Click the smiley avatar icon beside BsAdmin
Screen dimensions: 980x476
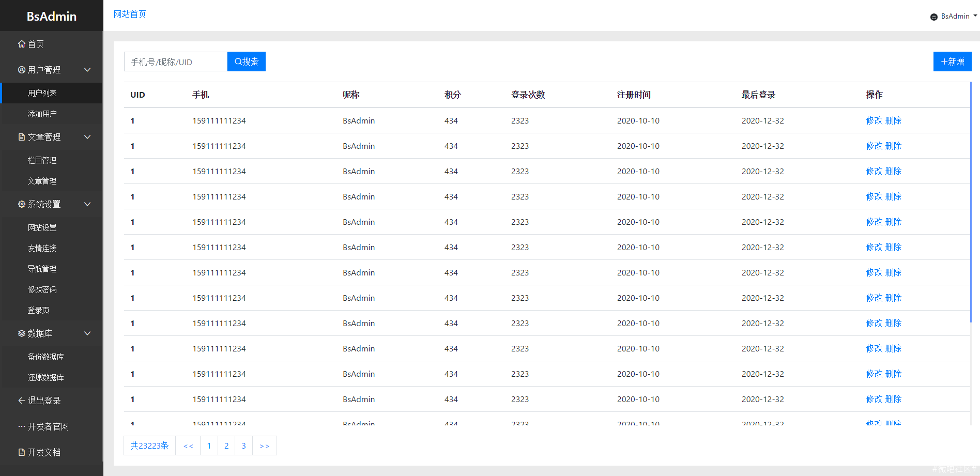point(934,17)
